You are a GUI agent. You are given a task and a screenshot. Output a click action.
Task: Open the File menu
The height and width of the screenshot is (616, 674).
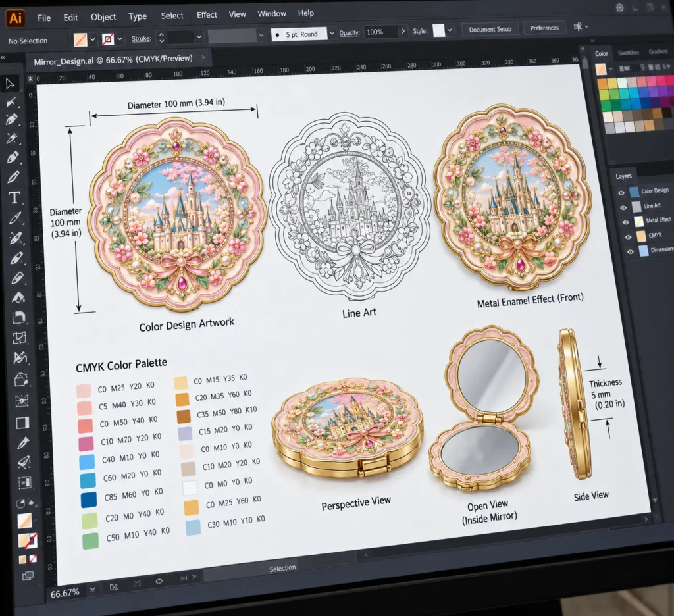[44, 18]
